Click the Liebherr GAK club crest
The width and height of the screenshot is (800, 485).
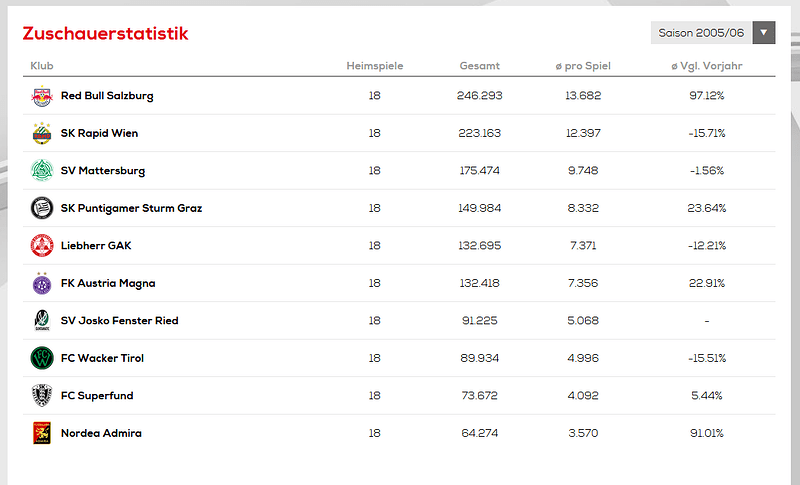point(42,246)
